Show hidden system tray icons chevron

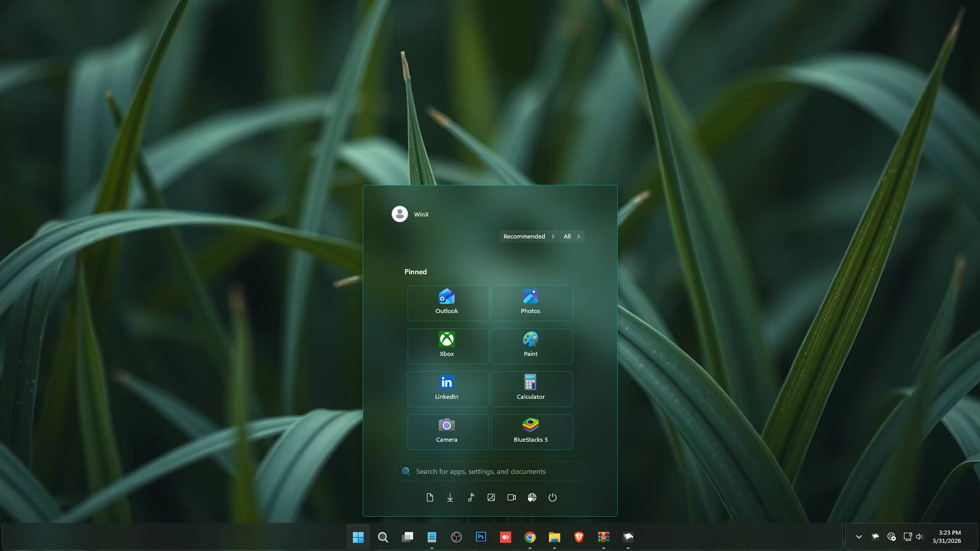click(x=859, y=537)
